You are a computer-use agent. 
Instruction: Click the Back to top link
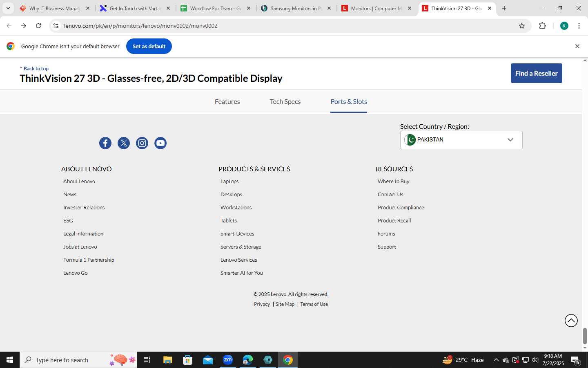(34, 69)
